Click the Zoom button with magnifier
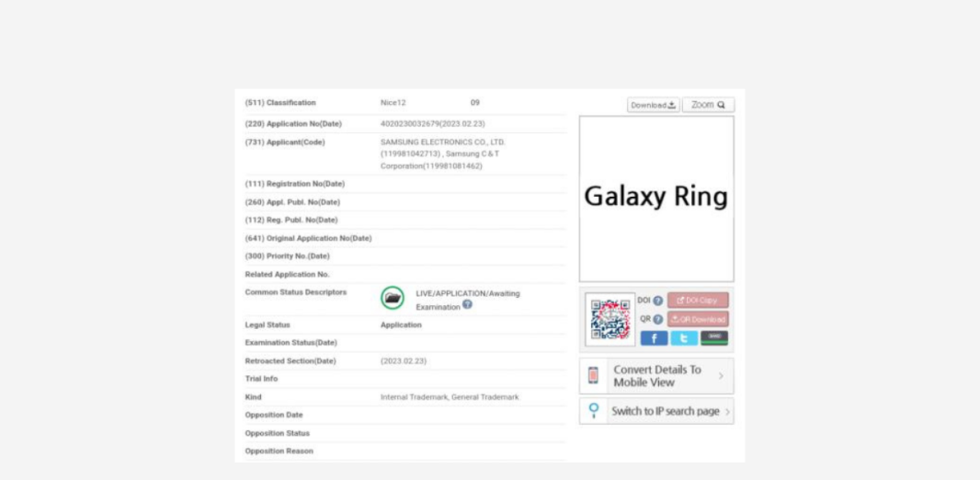This screenshot has height=480, width=980. coord(708,105)
